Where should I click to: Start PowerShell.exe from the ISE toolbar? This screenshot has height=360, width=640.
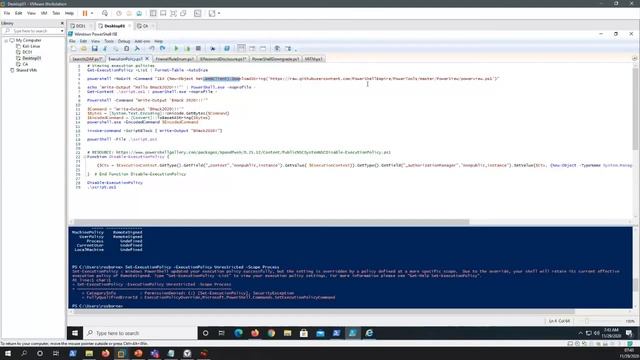(x=227, y=49)
